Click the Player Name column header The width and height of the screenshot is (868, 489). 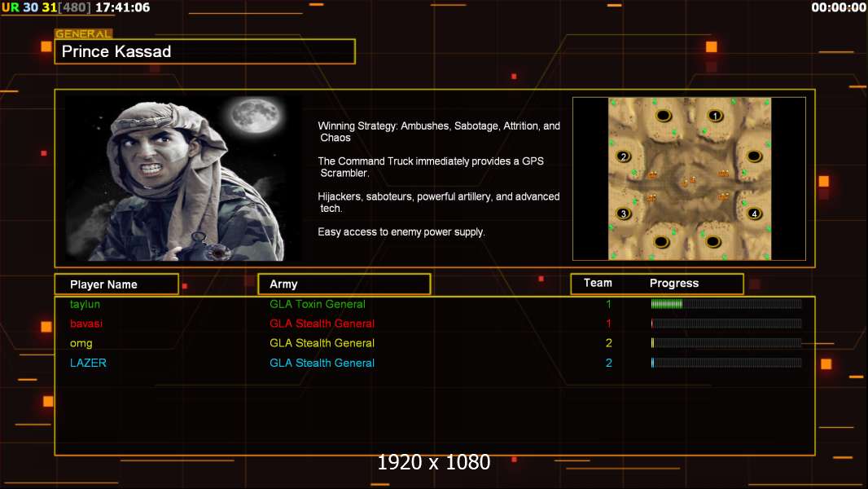tap(116, 284)
